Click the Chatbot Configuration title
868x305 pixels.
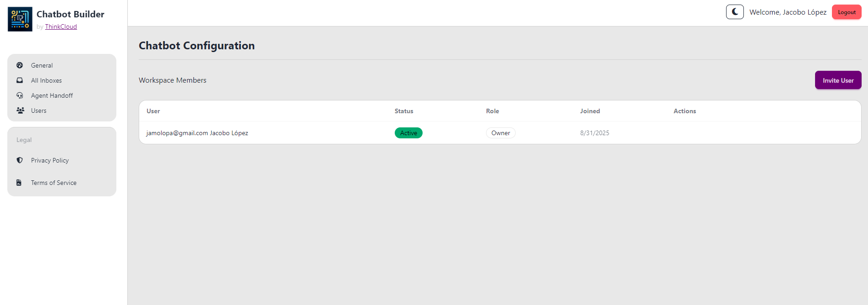point(197,46)
